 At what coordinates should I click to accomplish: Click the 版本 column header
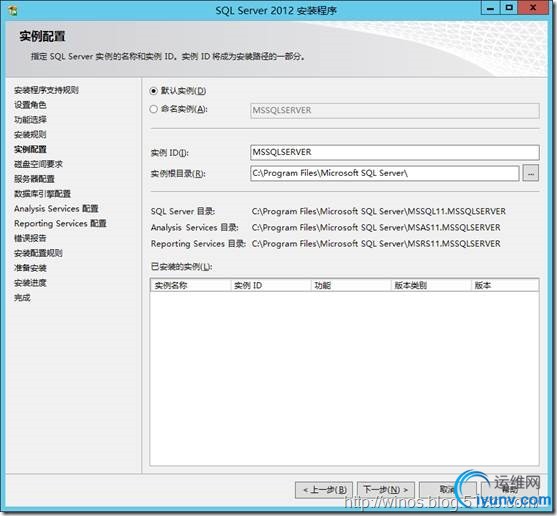pos(505,286)
